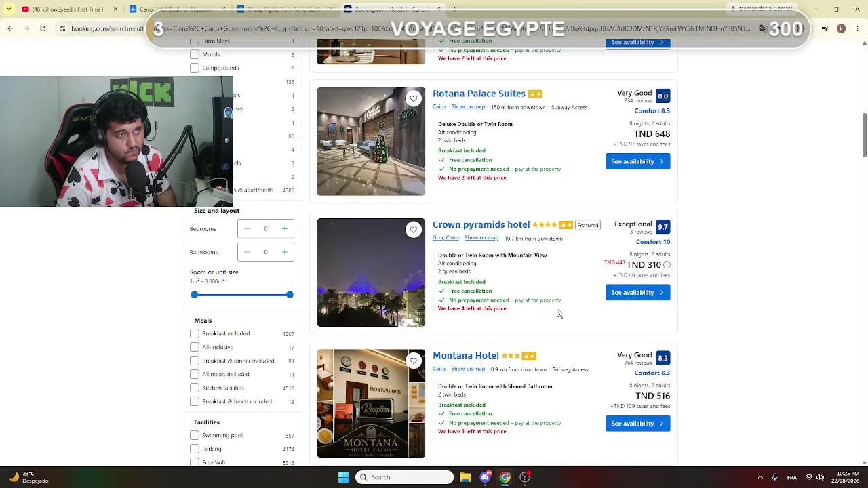
Task: Click the 9.7 review score badge
Action: point(663,227)
